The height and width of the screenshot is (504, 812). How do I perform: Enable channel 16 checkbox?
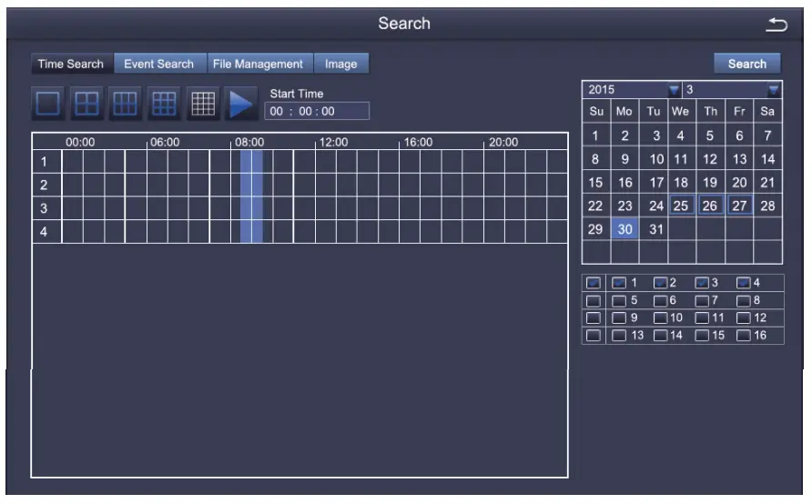(x=743, y=336)
